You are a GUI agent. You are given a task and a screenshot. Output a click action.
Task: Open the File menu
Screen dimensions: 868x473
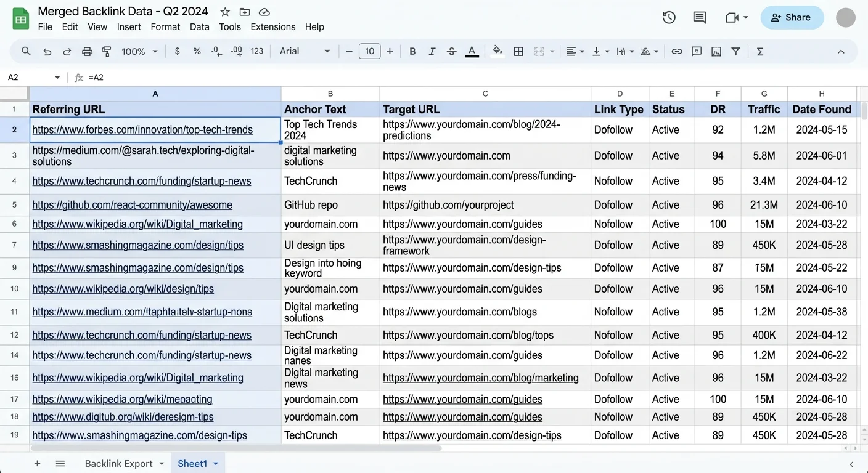tap(45, 27)
